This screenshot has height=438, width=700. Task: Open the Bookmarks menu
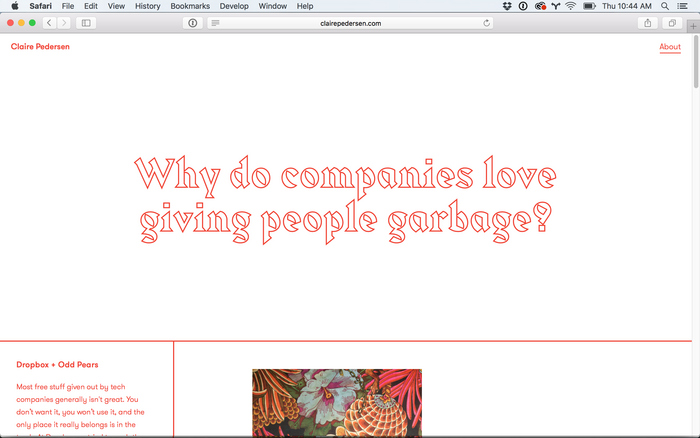190,6
